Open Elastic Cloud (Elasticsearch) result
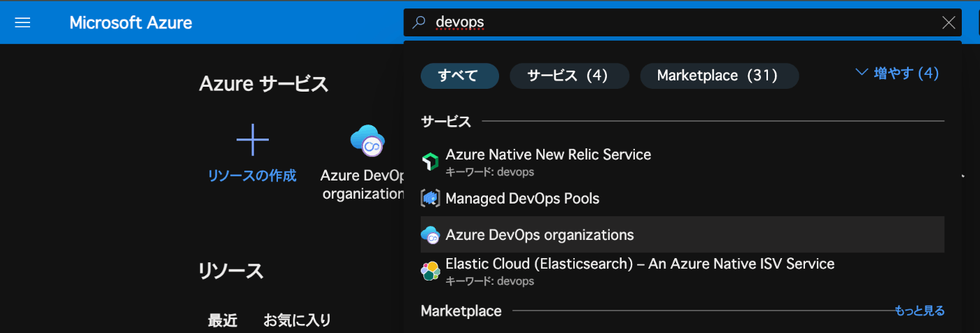Screen dimensions: 980x333 tap(682, 271)
